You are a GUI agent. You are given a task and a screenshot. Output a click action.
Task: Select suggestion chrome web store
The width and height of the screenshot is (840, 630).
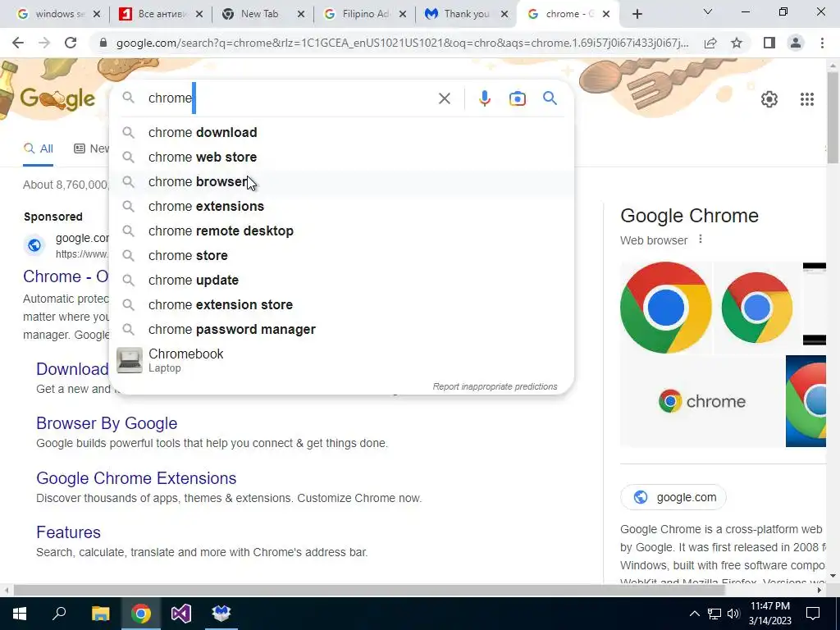[x=342, y=157]
